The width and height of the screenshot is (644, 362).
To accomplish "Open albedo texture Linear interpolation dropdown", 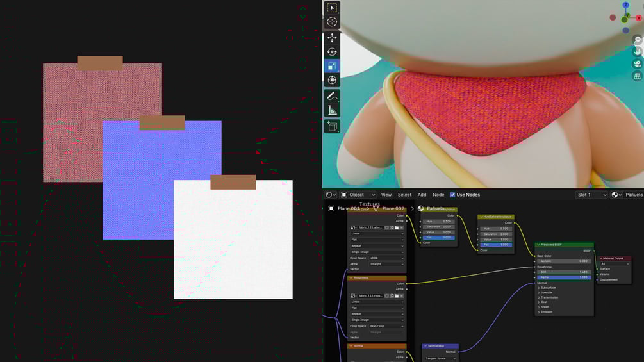I will tap(377, 233).
